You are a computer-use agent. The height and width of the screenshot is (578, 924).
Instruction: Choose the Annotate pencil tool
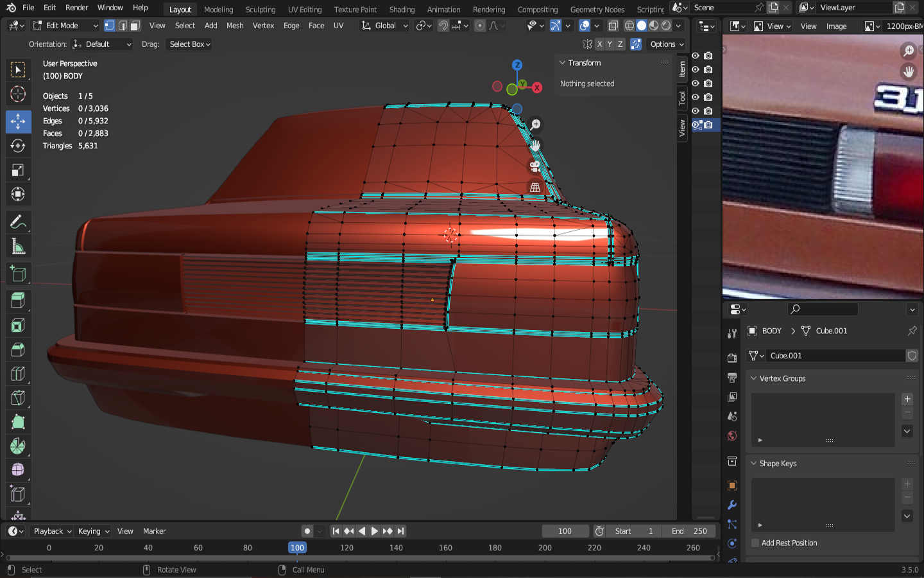[18, 222]
